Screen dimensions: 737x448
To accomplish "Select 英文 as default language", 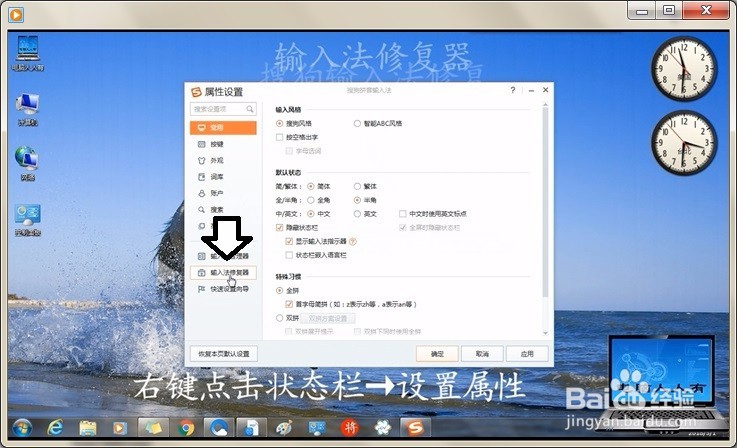I will point(357,213).
